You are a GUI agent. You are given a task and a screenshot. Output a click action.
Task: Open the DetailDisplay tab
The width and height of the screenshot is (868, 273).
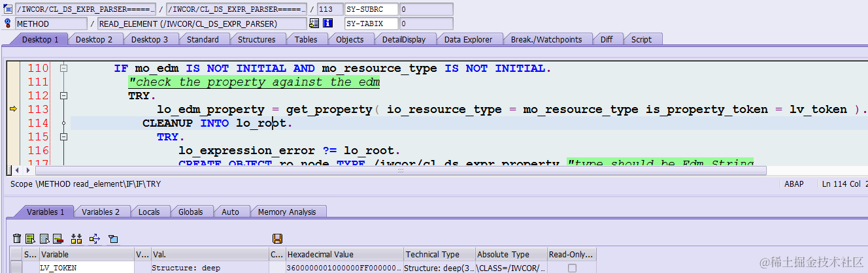point(404,39)
